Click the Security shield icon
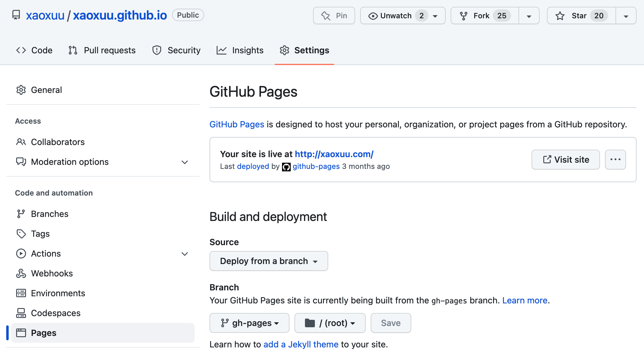 click(157, 50)
